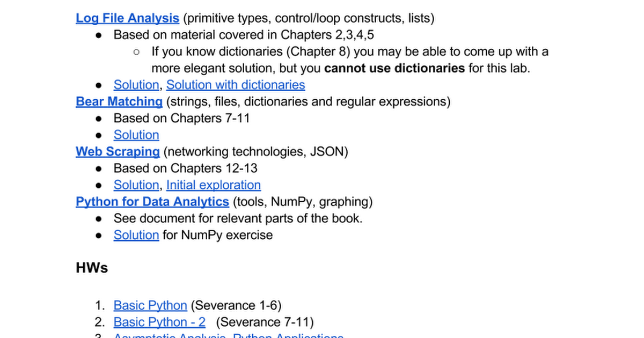Open the Log File Analysis link
The image size is (644, 338).
(127, 18)
